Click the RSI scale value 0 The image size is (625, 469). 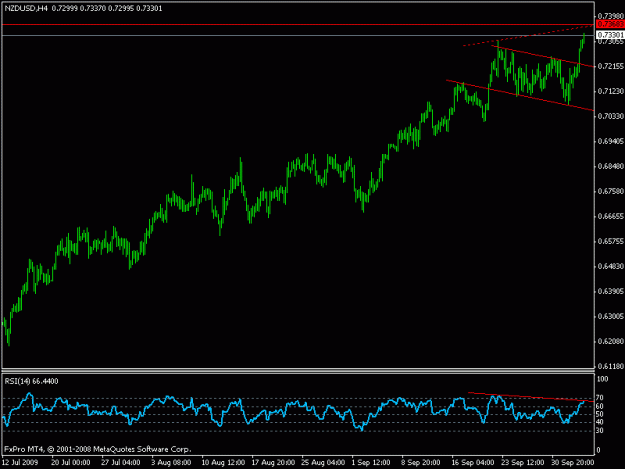(x=599, y=450)
